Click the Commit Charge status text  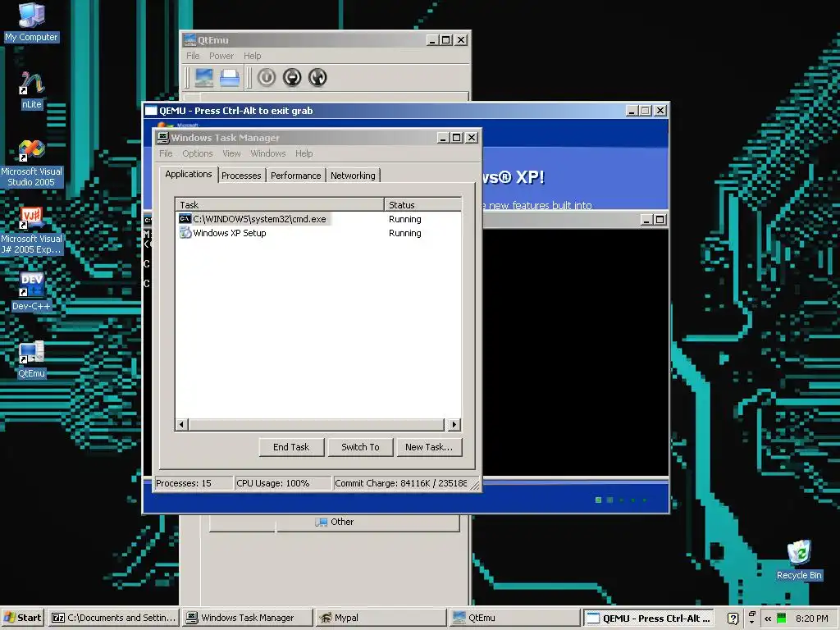(400, 483)
